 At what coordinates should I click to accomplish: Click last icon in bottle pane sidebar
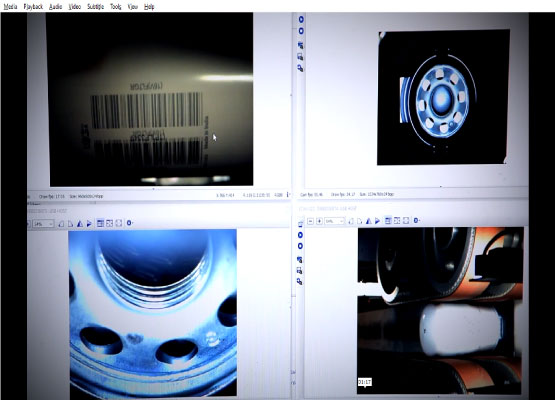point(299,281)
